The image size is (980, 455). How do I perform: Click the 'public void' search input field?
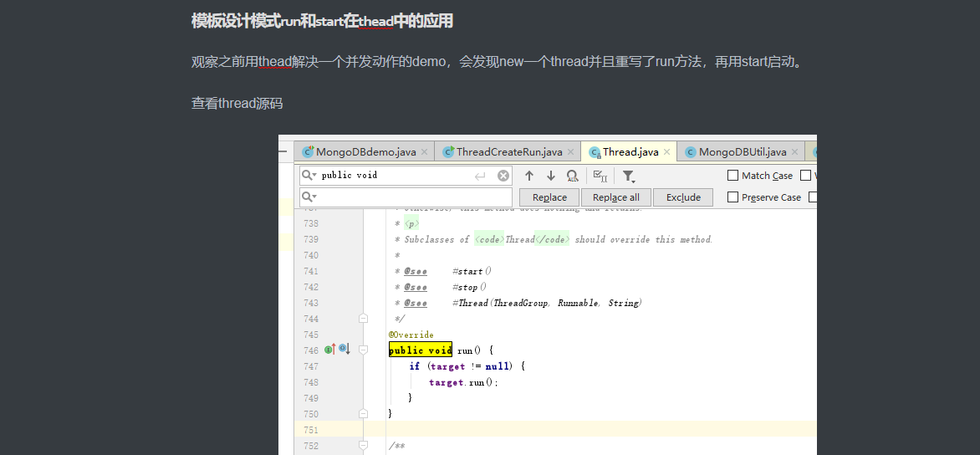(x=406, y=176)
